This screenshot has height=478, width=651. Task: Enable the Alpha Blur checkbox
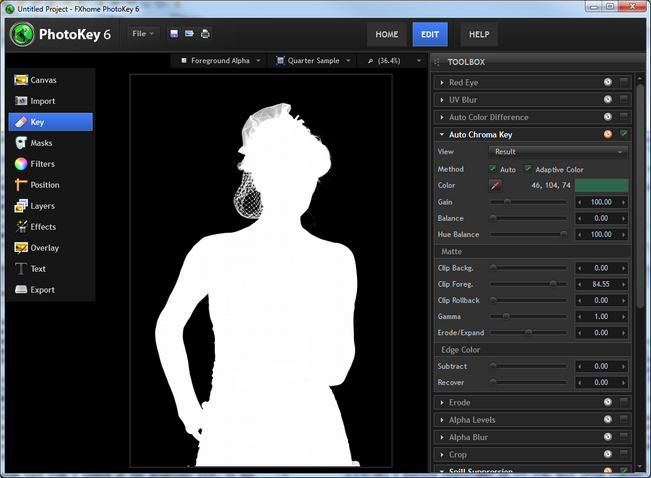(624, 436)
